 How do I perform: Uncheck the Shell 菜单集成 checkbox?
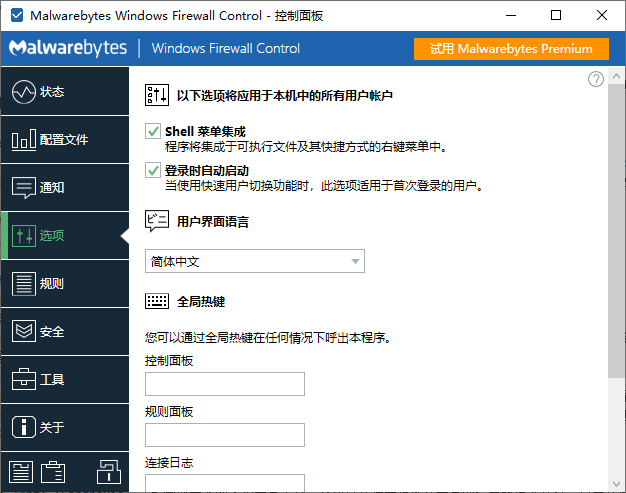click(153, 131)
